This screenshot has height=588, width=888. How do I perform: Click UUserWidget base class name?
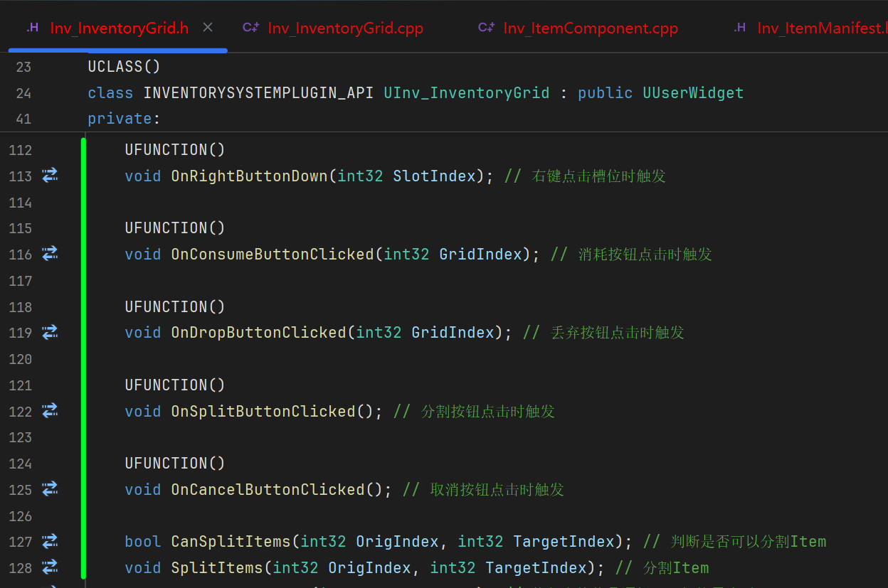pos(694,93)
